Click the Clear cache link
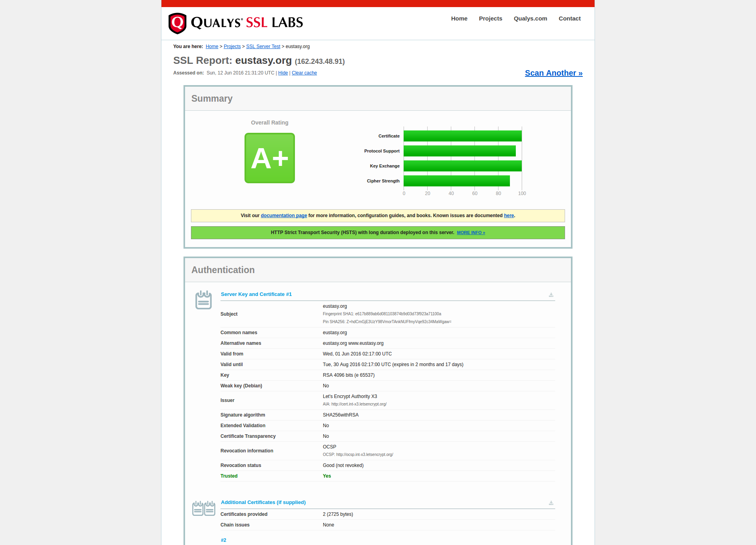Image resolution: width=756 pixels, height=545 pixels. [x=304, y=73]
